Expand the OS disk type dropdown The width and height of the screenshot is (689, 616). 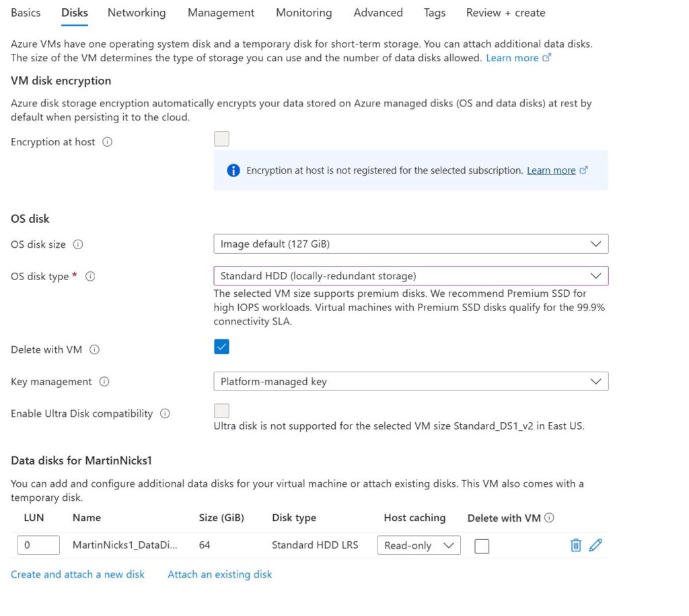[410, 276]
